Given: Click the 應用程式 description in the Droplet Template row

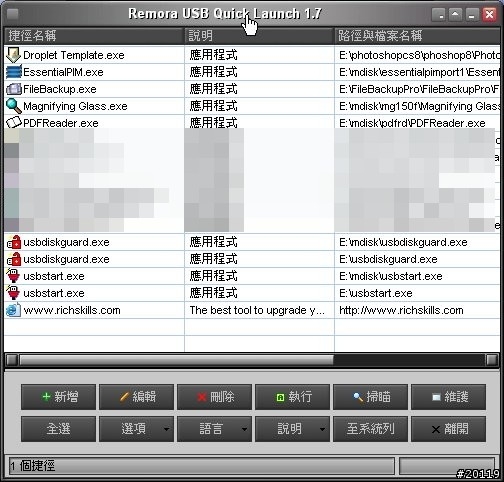Looking at the screenshot, I should click(214, 55).
